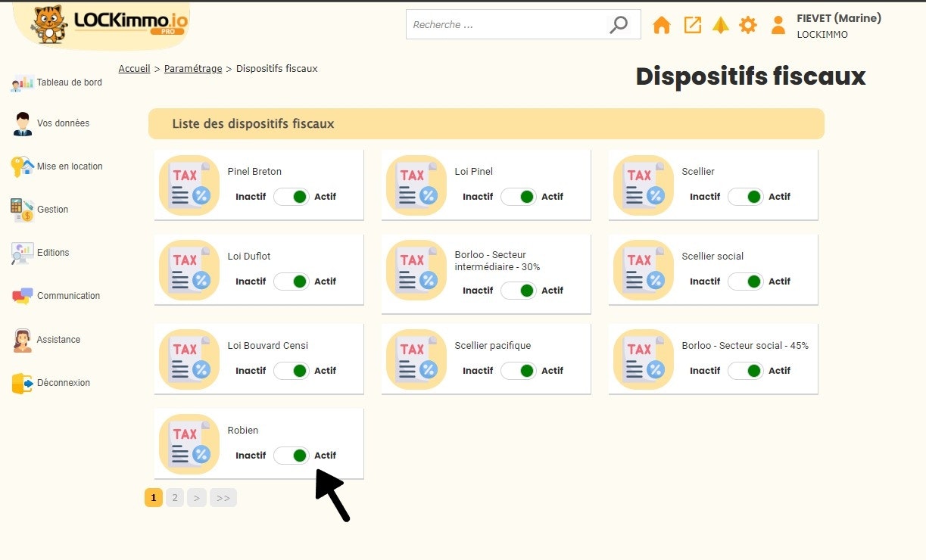Click the magnifying glass search icon
This screenshot has width=926, height=560.
[x=619, y=24]
